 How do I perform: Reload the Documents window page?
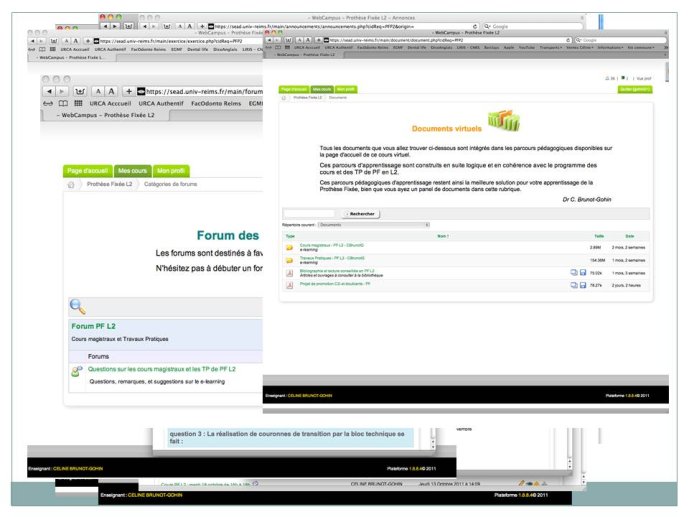click(568, 40)
